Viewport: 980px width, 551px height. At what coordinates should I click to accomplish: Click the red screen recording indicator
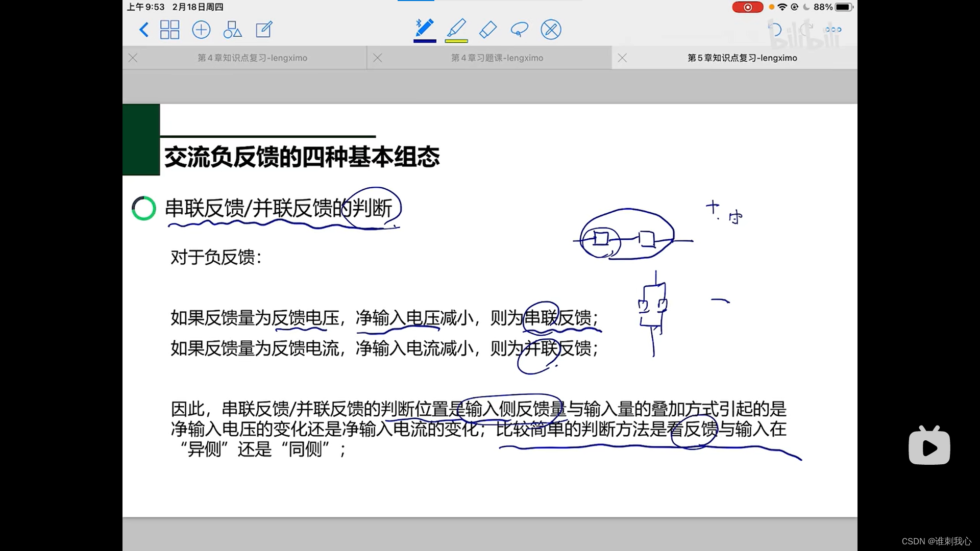pos(747,7)
